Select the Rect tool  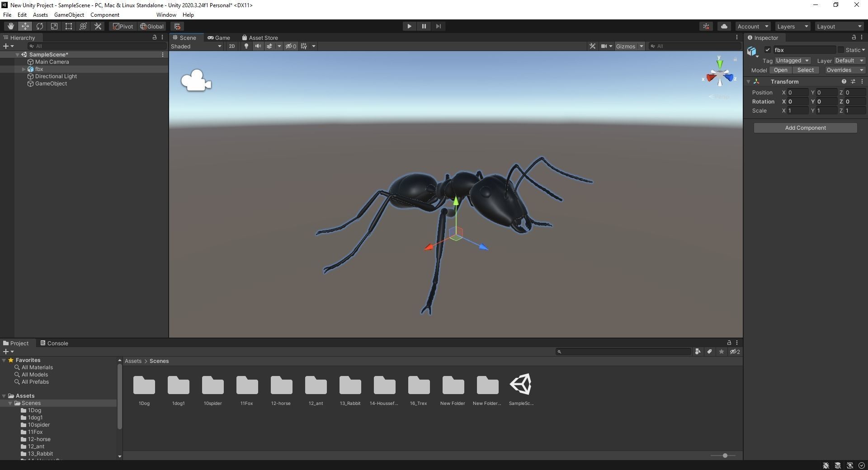[x=68, y=26]
